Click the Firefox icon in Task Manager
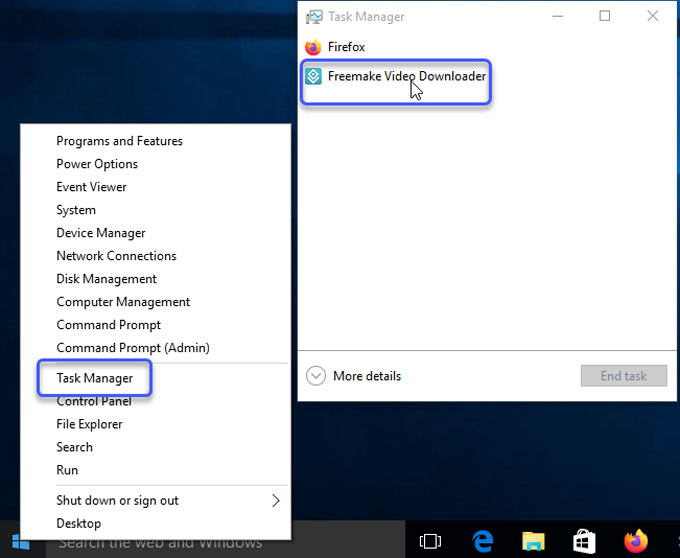This screenshot has width=680, height=558. 313,47
